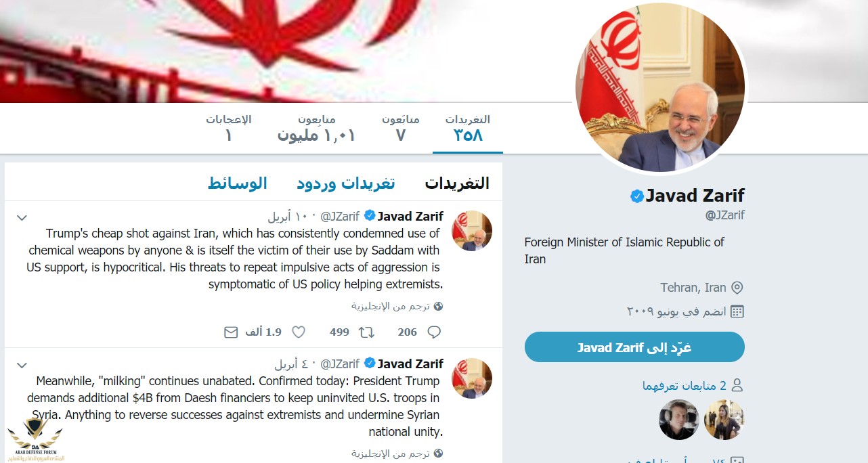Click the envelope direct message icon
868x463 pixels.
[x=231, y=332]
